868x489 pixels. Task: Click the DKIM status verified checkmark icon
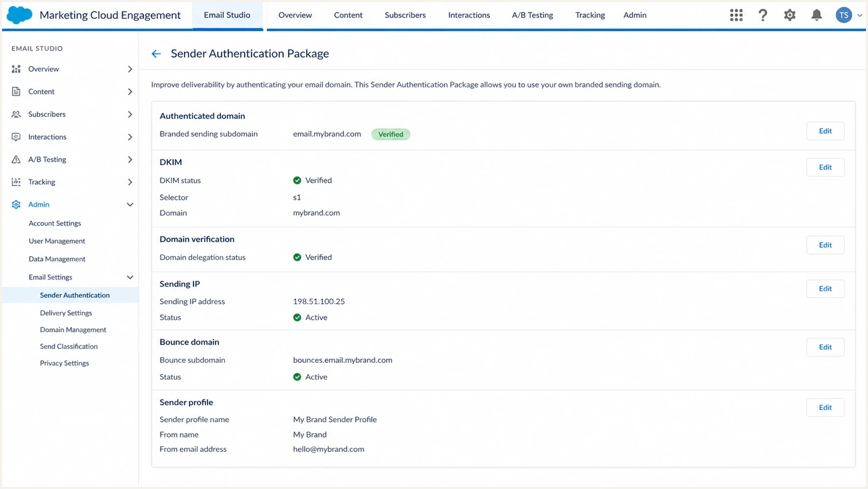point(297,180)
